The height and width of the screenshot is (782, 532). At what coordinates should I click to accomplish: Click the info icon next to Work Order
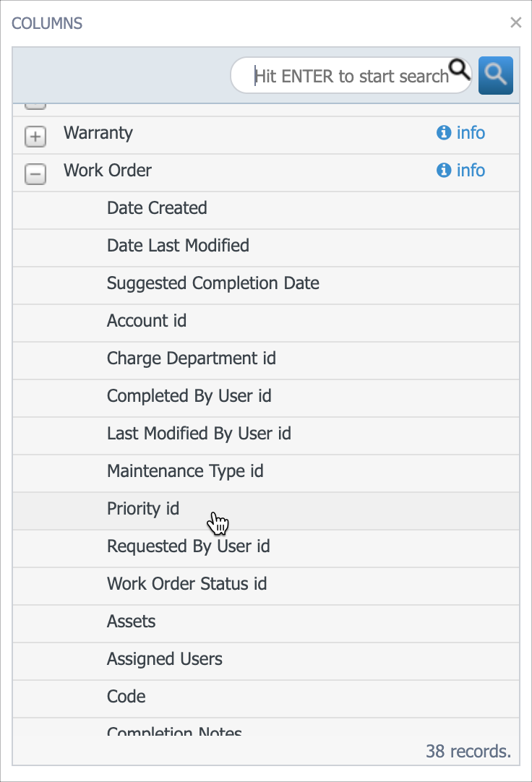pyautogui.click(x=444, y=171)
